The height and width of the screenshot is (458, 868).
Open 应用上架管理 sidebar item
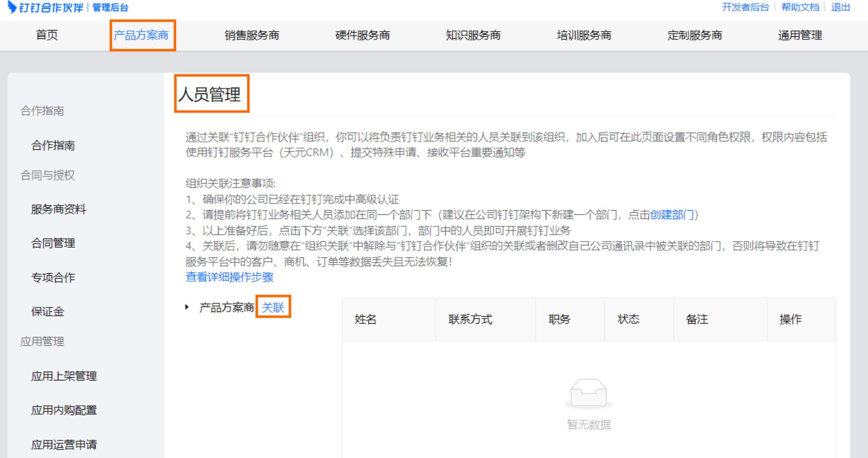pyautogui.click(x=64, y=376)
